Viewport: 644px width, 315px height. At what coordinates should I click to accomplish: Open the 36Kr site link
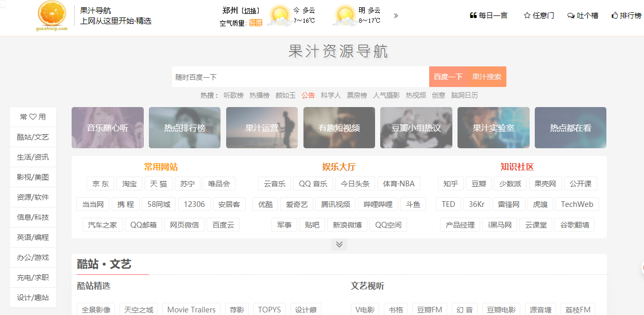[477, 204]
